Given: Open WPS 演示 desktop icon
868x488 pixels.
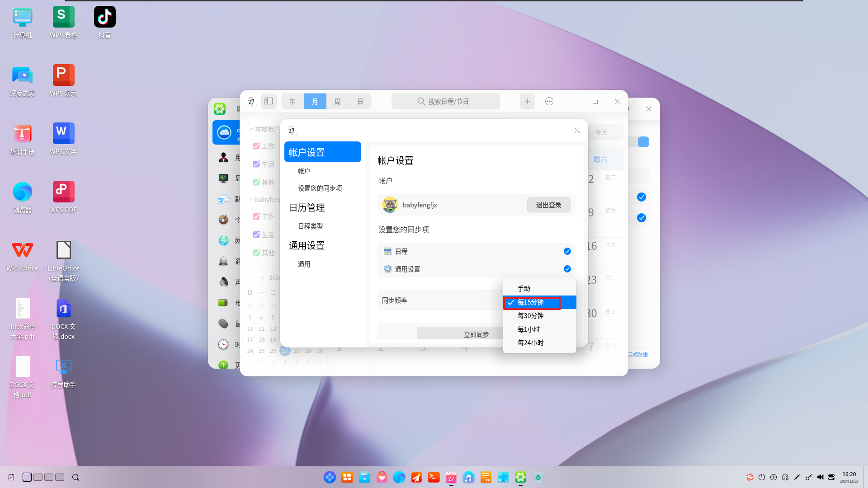Looking at the screenshot, I should pos(63,75).
